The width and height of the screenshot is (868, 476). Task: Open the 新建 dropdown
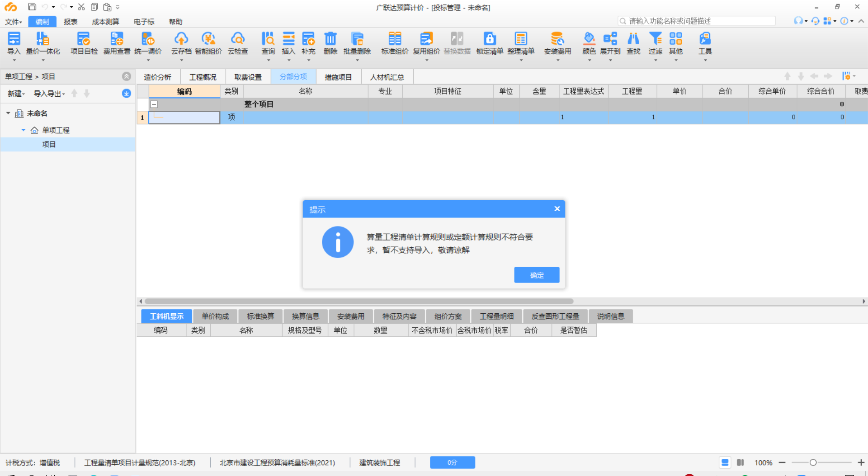pyautogui.click(x=16, y=94)
